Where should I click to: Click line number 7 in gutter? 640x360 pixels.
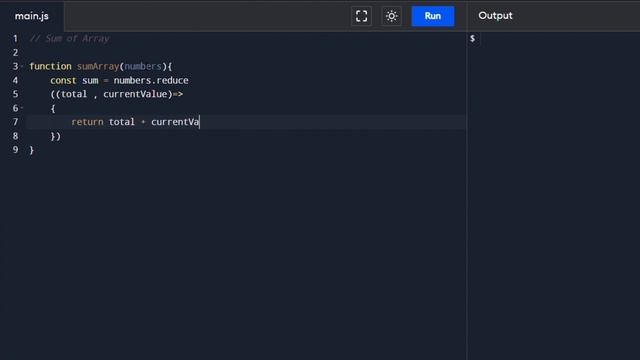[16, 122]
